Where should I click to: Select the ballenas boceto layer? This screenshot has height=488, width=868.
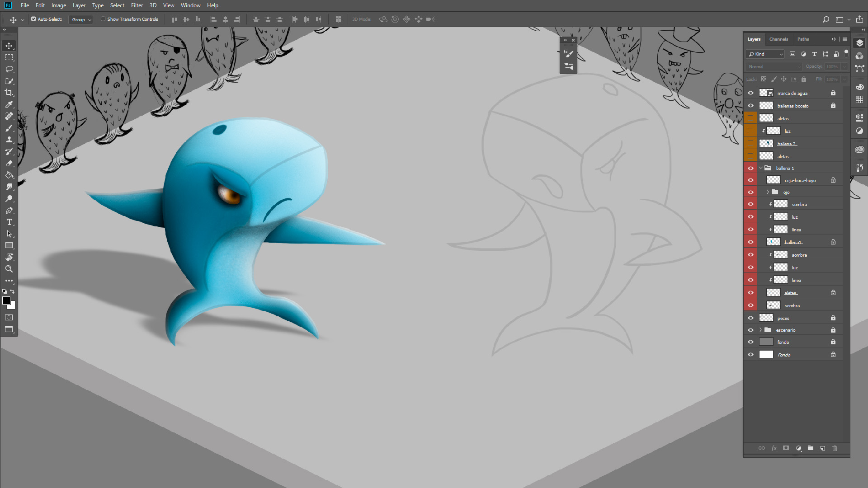pos(793,106)
